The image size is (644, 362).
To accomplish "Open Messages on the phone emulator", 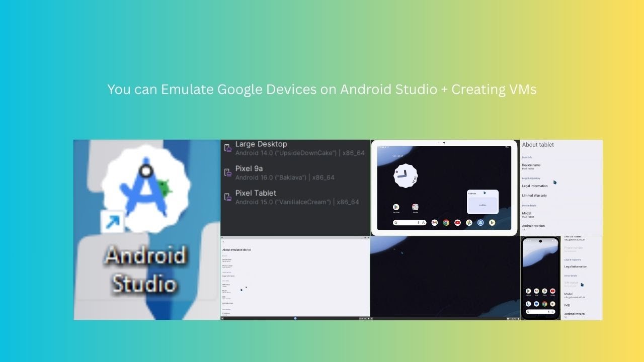I will tap(536, 304).
